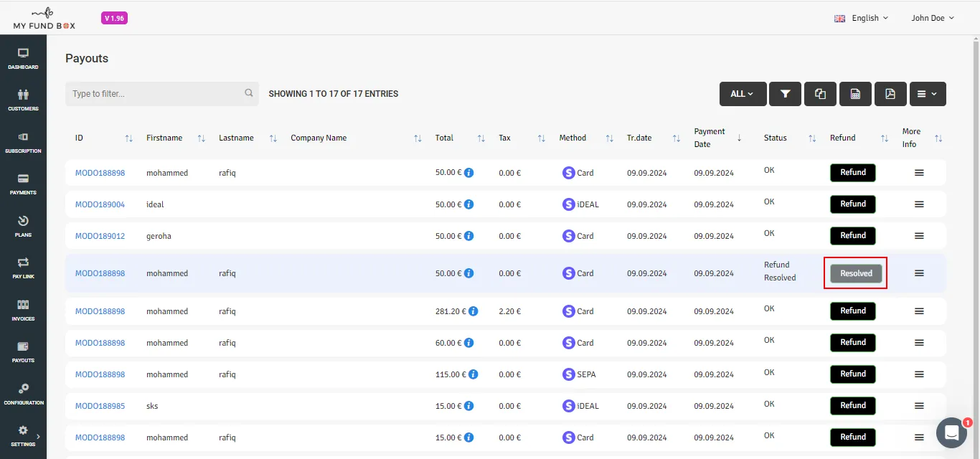This screenshot has height=459, width=980.
Task: Open the Dashboard section in the sidebar
Action: pos(23,59)
